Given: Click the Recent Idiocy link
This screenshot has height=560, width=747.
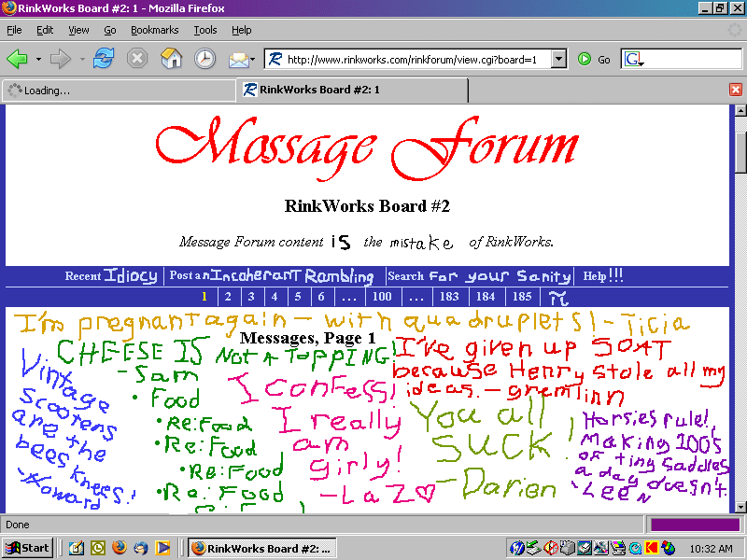Looking at the screenshot, I should pyautogui.click(x=111, y=275).
